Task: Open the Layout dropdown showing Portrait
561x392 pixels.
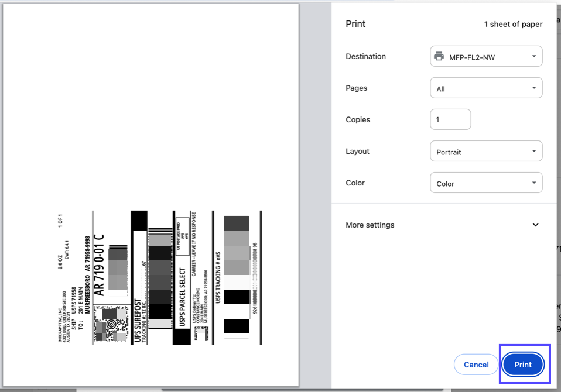Action: point(486,151)
